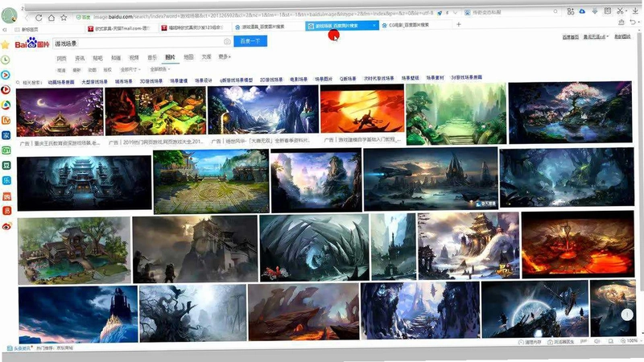This screenshot has height=362, width=644.
Task: Click related search 3D游戏场景
Action: (x=151, y=81)
